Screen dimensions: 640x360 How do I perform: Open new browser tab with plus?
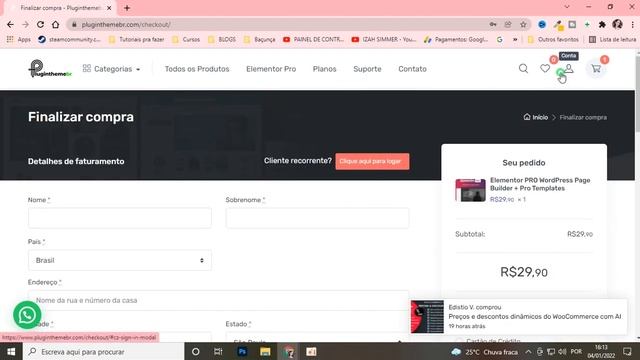[x=127, y=8]
